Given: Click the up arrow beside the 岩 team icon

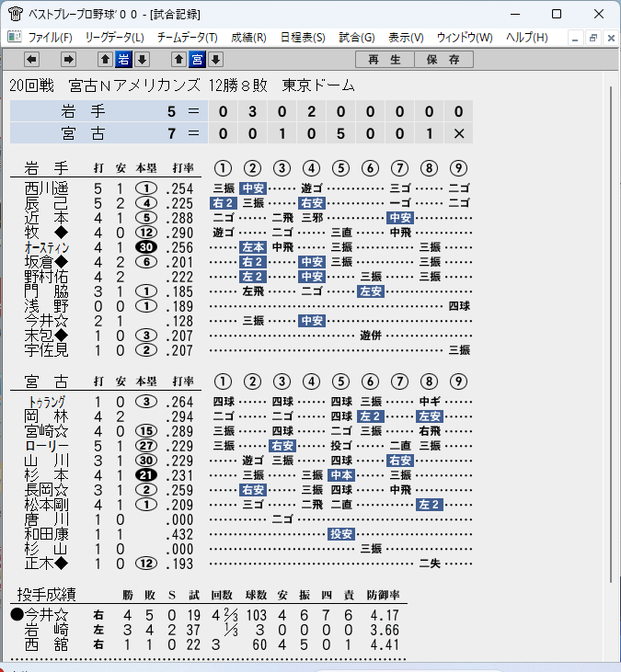Looking at the screenshot, I should pyautogui.click(x=106, y=59).
